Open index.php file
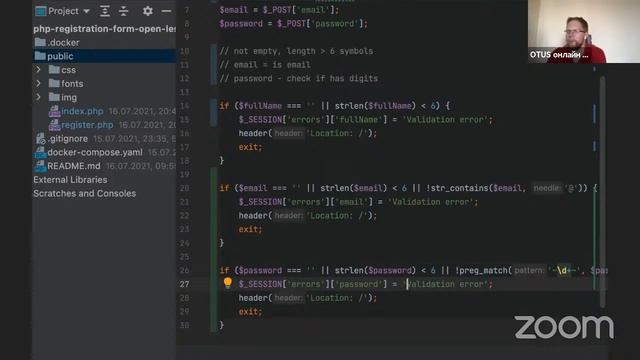640x360 pixels. pyautogui.click(x=82, y=111)
